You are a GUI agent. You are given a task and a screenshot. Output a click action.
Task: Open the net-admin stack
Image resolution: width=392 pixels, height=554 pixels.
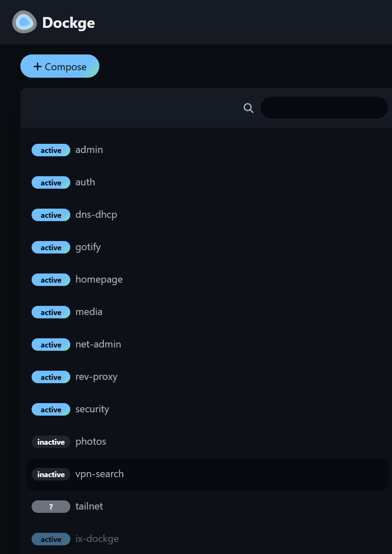tap(98, 345)
